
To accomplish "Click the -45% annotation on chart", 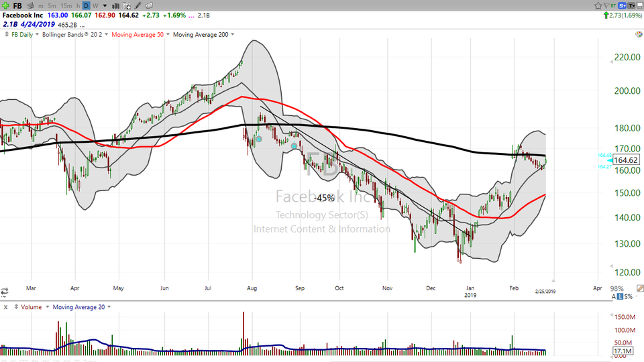I will [x=325, y=198].
